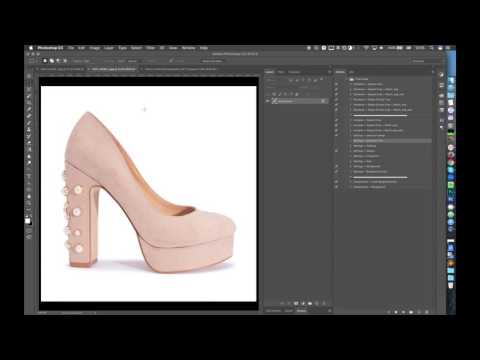
Task: Click Intersect with selection mode icon
Action: (65, 61)
